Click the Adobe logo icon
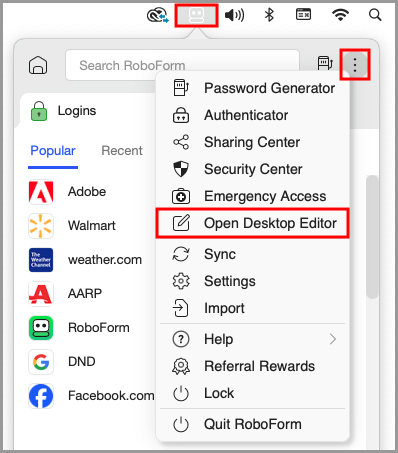The image size is (398, 453). [x=41, y=192]
